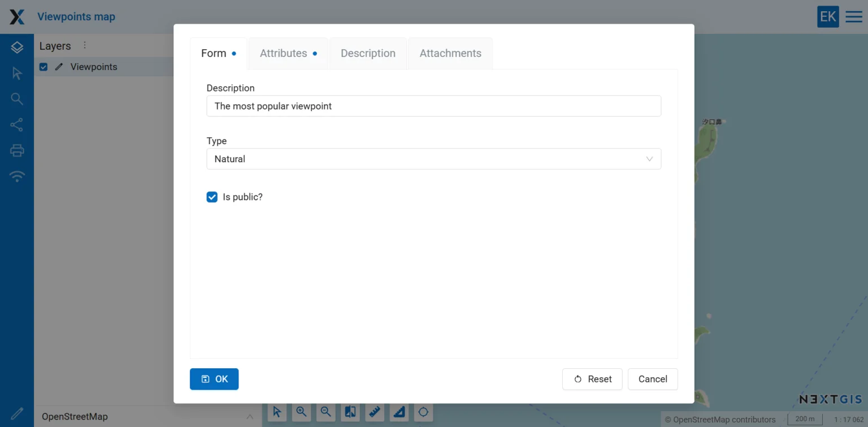Image resolution: width=868 pixels, height=427 pixels.
Task: Open the Type dropdown showing Natural
Action: click(x=433, y=159)
